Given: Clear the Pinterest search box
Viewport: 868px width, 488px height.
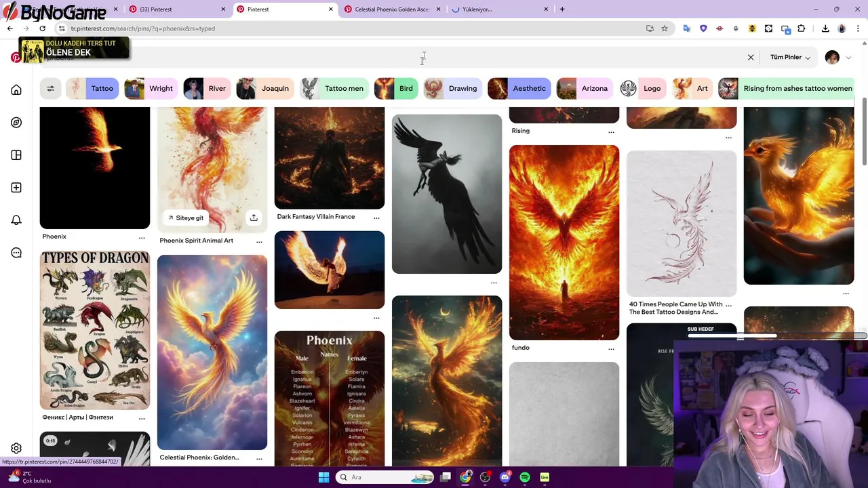Looking at the screenshot, I should 751,58.
